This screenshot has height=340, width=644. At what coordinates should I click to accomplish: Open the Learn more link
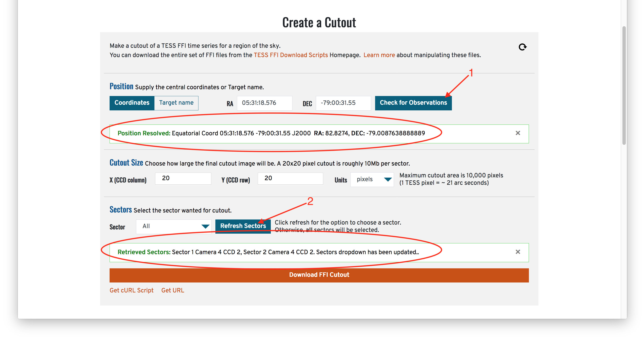click(x=379, y=55)
